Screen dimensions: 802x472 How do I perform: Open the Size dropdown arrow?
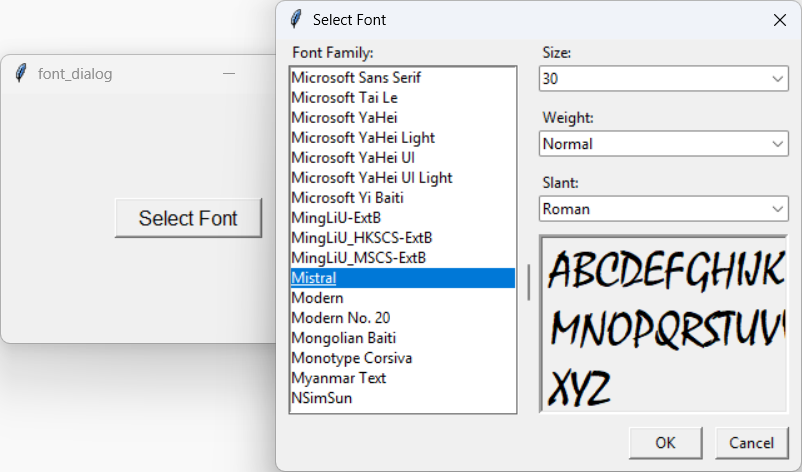777,79
